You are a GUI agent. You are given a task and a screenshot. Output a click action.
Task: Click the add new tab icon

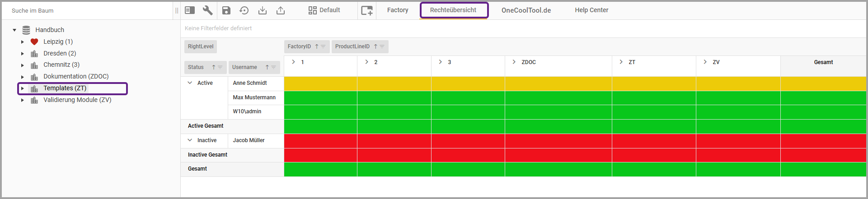point(367,10)
